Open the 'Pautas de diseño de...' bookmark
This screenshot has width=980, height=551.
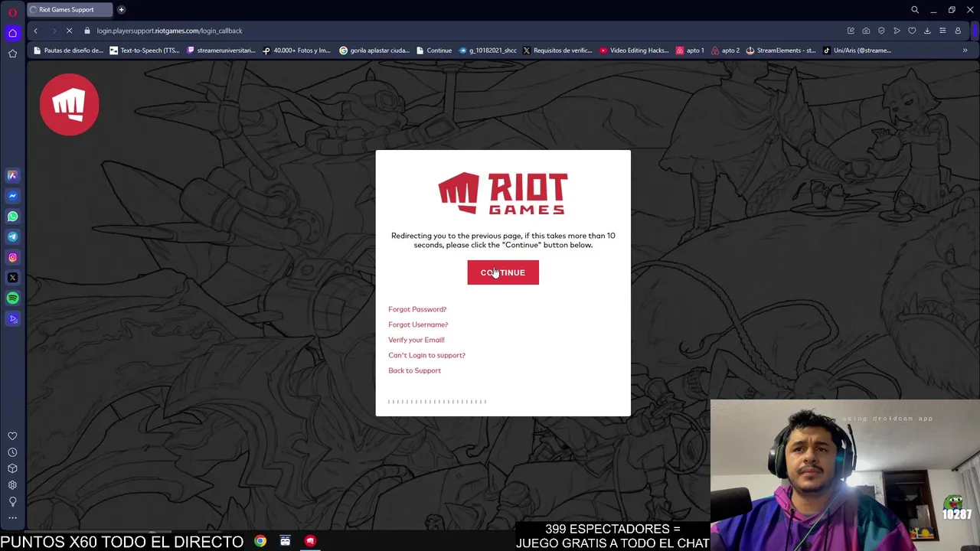click(x=67, y=51)
